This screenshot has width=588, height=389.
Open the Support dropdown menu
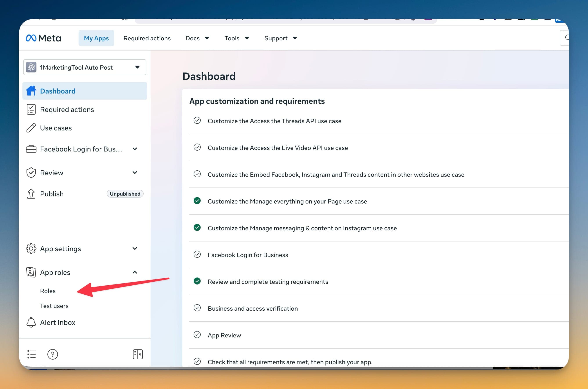point(281,38)
